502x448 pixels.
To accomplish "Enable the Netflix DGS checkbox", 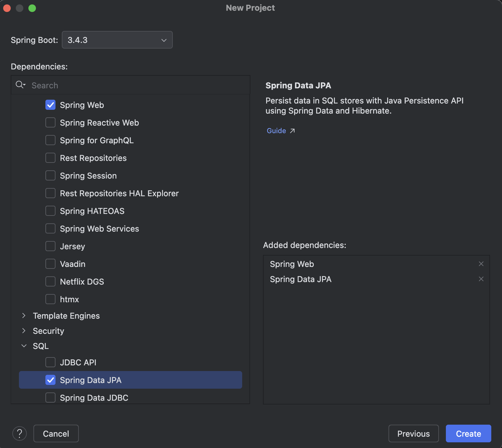I will coord(50,281).
